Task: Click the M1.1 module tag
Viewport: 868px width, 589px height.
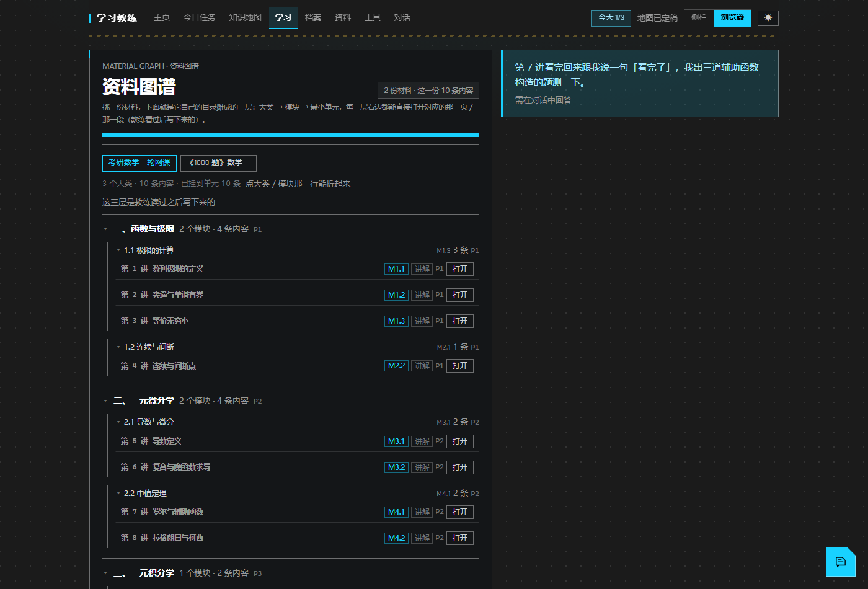Action: [x=396, y=269]
